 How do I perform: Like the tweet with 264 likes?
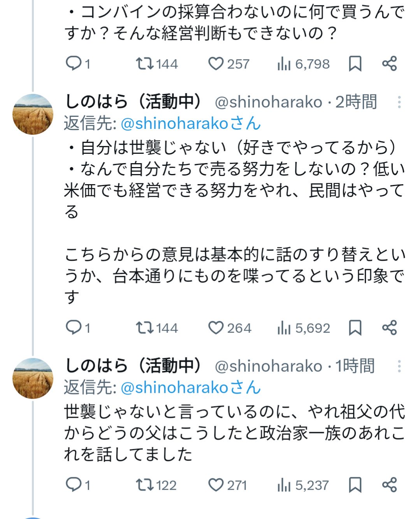216,328
